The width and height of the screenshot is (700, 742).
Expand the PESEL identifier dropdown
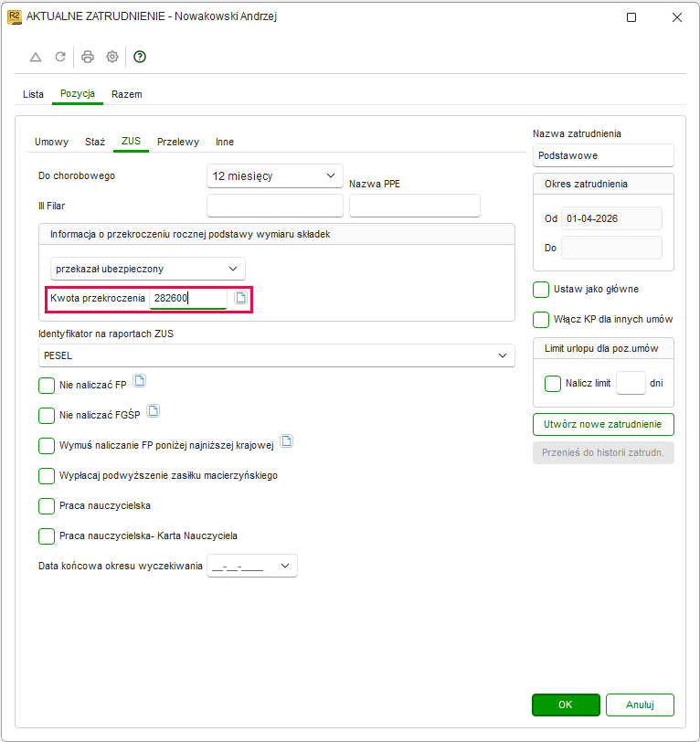coord(276,355)
